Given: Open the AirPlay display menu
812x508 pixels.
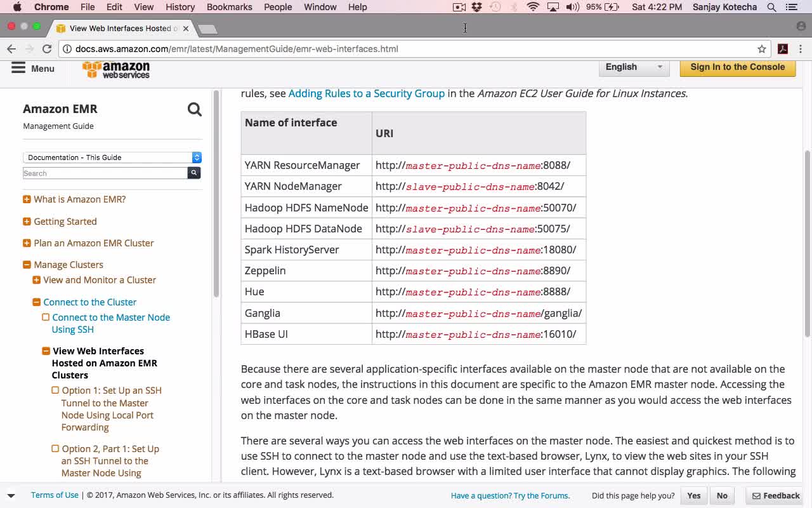Looking at the screenshot, I should 553,7.
